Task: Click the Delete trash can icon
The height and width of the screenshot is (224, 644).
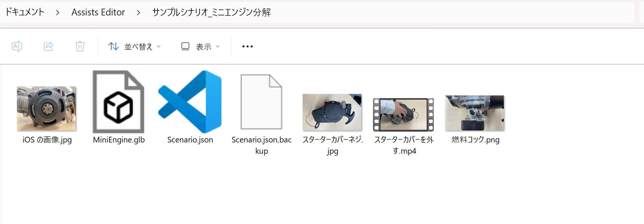Action: point(80,46)
